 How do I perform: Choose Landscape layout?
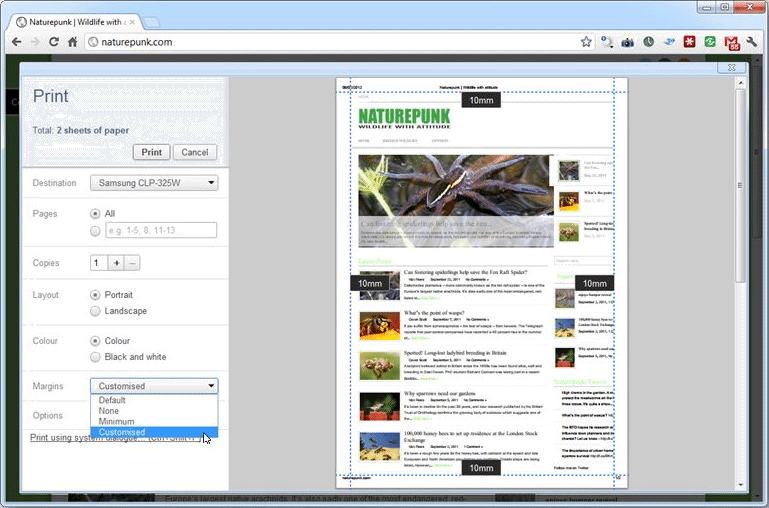pyautogui.click(x=95, y=311)
